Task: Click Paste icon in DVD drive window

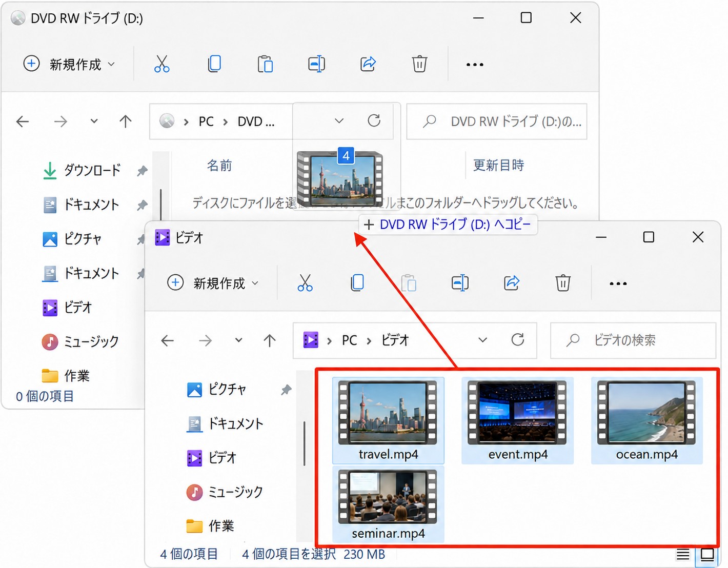Action: pos(265,64)
